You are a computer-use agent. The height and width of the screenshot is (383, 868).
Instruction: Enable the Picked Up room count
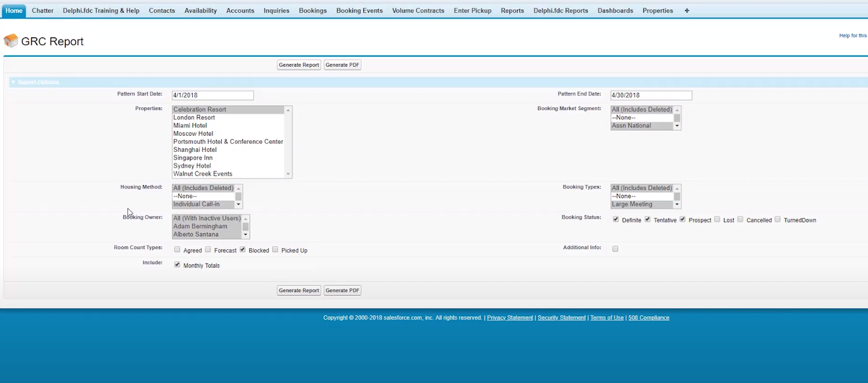point(275,250)
